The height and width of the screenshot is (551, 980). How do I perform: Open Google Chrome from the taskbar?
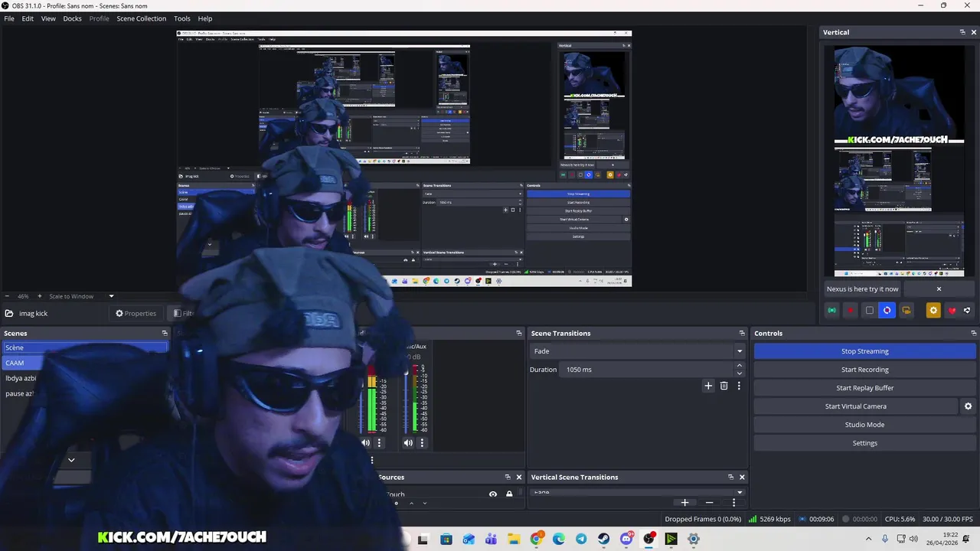click(x=536, y=539)
